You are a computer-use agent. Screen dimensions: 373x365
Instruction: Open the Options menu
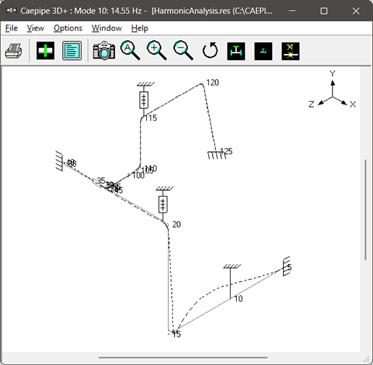tap(68, 28)
